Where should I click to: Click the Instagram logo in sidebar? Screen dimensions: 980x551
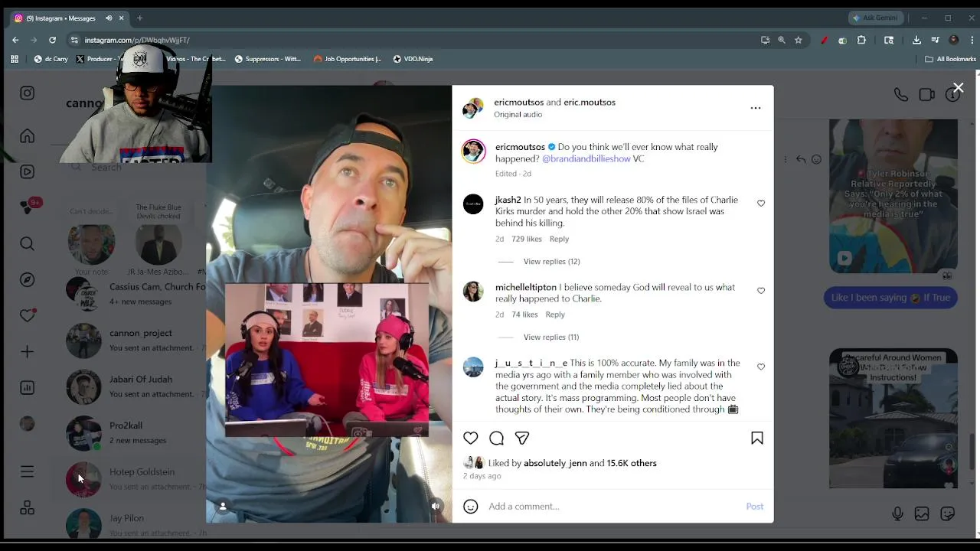(x=28, y=93)
